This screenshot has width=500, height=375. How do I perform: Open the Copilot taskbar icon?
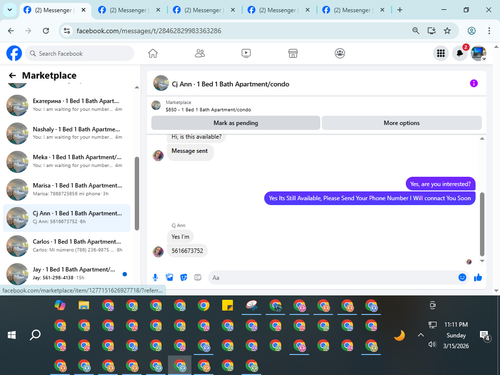coord(60,305)
